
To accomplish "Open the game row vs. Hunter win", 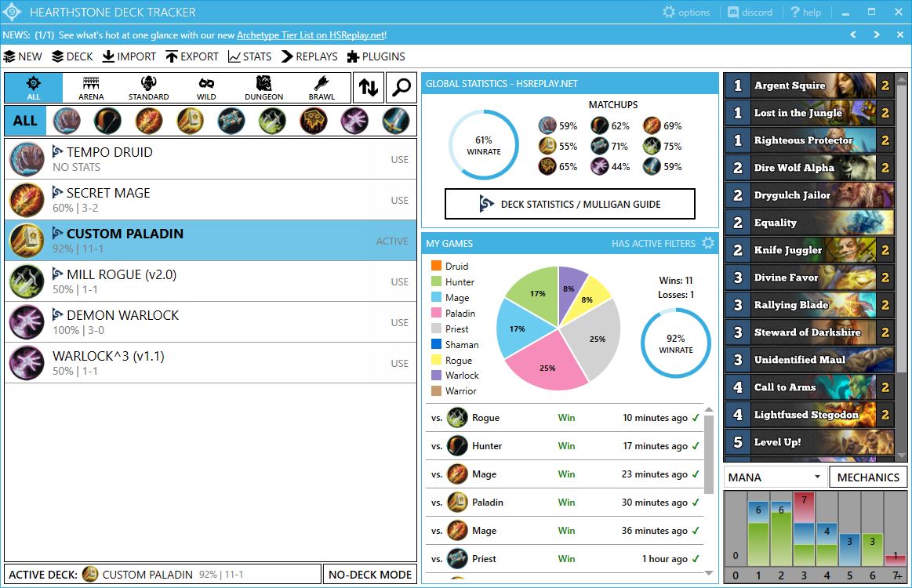I will (x=564, y=445).
